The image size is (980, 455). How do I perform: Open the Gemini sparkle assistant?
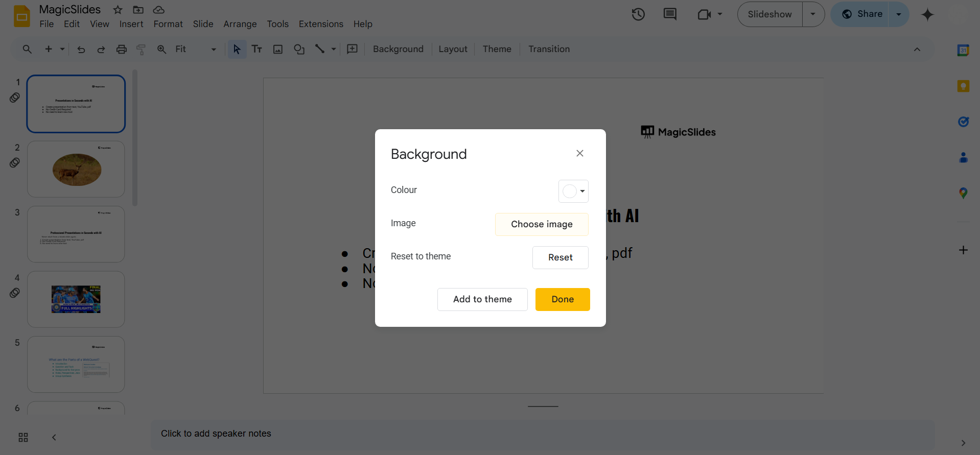point(927,14)
